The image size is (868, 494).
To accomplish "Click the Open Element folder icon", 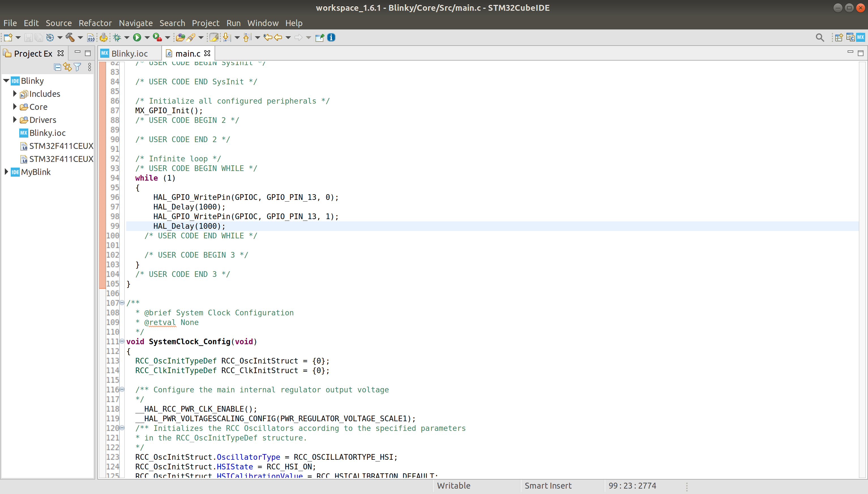I will click(180, 37).
